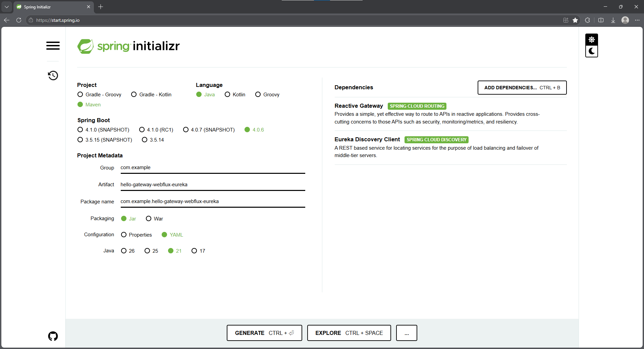644x349 pixels.
Task: Click the Artifact input field
Action: (x=213, y=185)
